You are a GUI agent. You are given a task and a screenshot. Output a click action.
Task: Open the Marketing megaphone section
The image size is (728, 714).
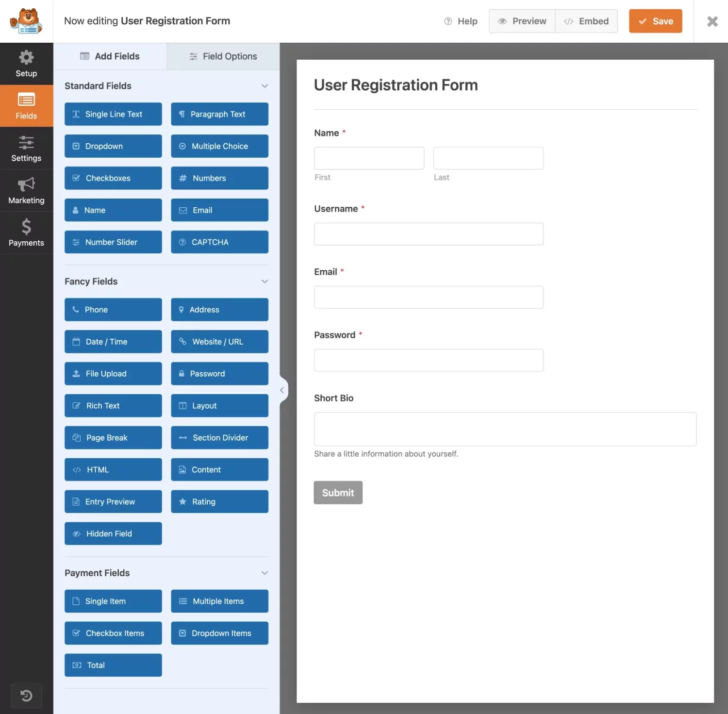[26, 190]
